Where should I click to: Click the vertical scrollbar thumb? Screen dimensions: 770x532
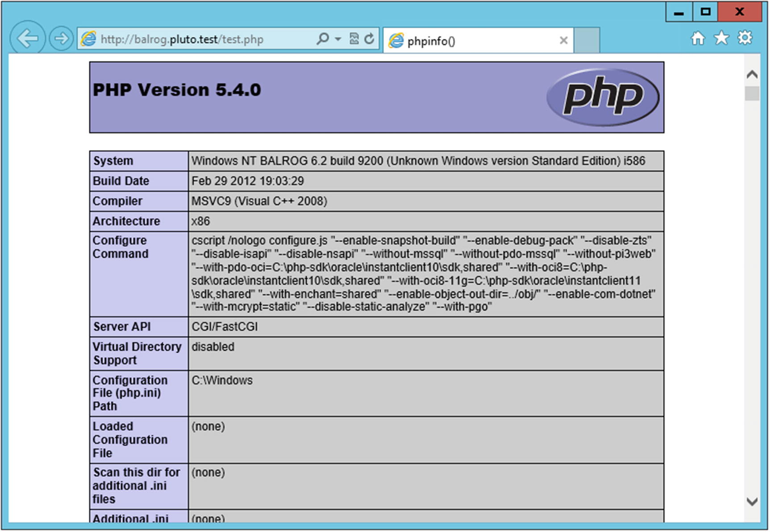click(x=752, y=93)
